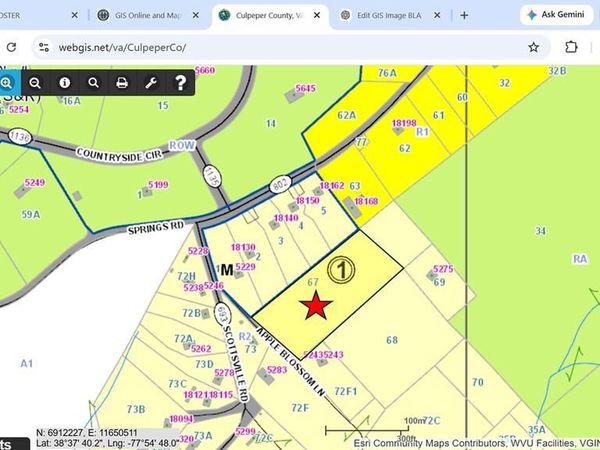Switch to GIS Online and Map tab

[147, 15]
